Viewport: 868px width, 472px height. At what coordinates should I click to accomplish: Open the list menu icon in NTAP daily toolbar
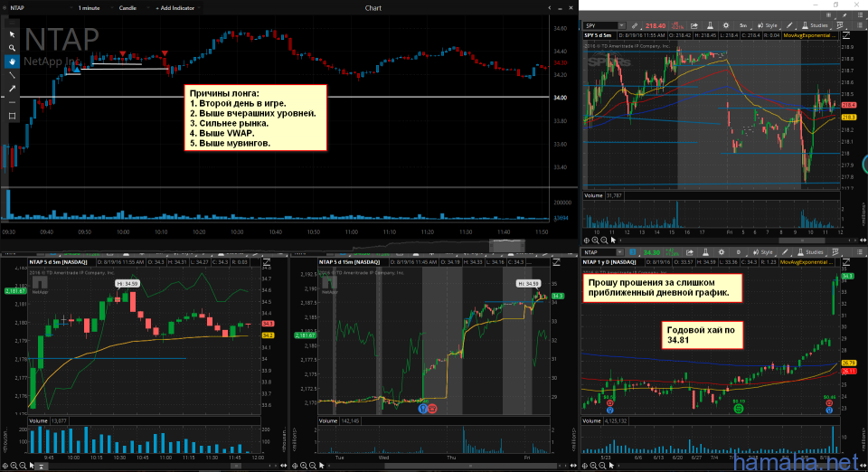[860, 252]
